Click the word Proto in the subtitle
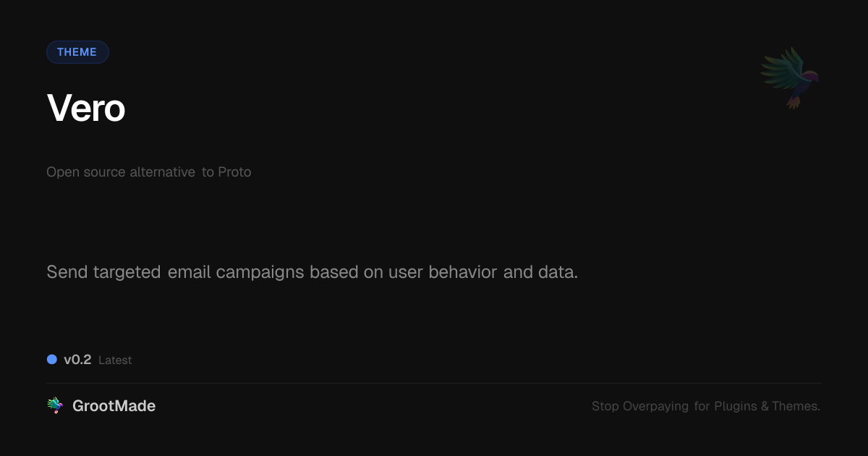The width and height of the screenshot is (868, 456). pos(234,172)
